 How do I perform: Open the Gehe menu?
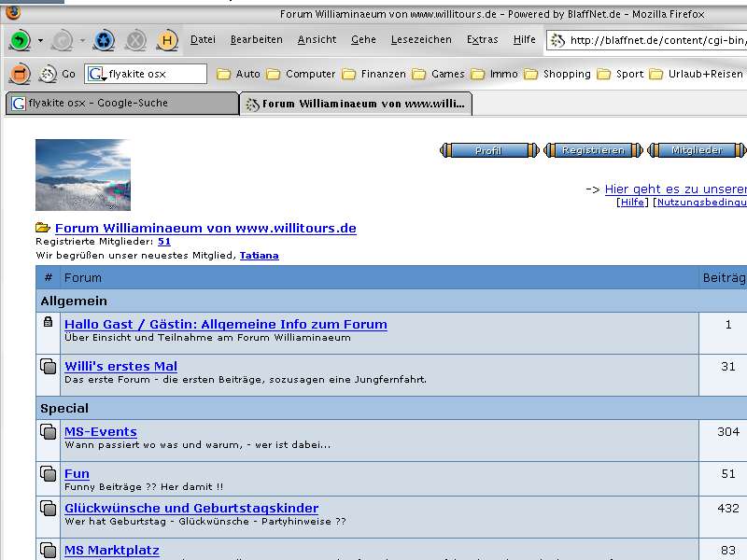(x=363, y=39)
